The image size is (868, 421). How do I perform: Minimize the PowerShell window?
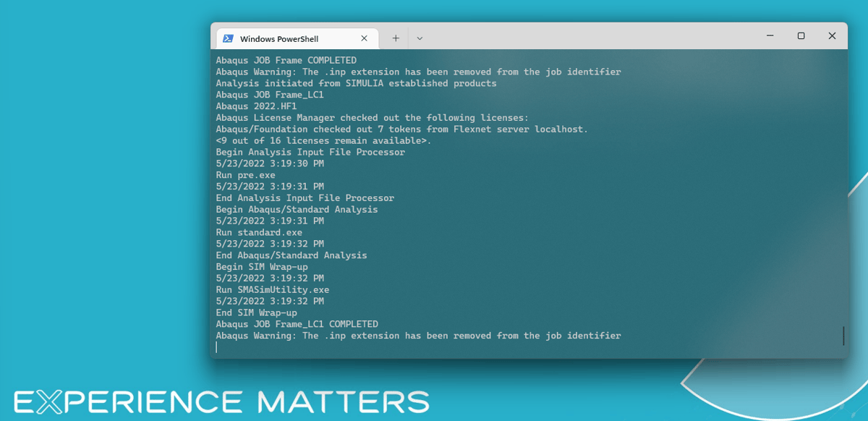[770, 36]
